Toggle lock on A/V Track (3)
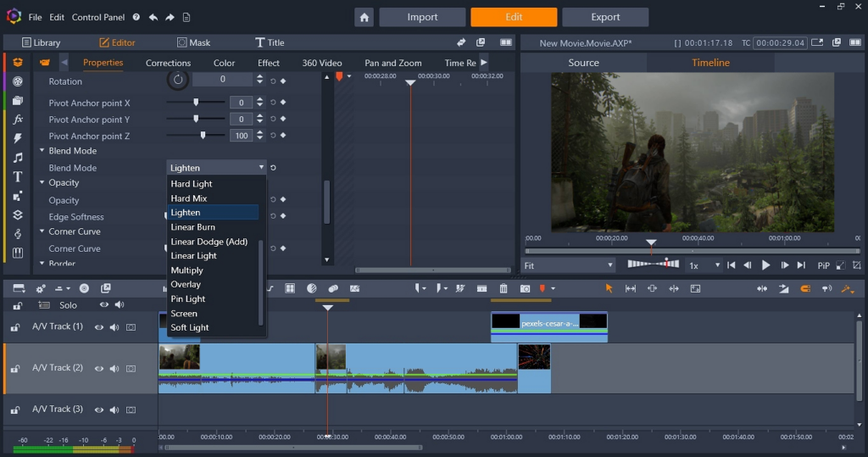 pos(15,410)
